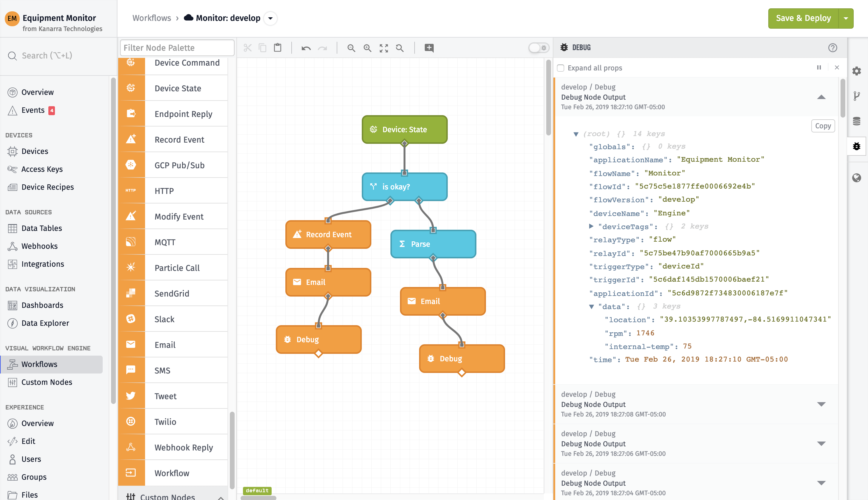Open the globals globe icon
The height and width of the screenshot is (500, 868).
[x=857, y=178]
